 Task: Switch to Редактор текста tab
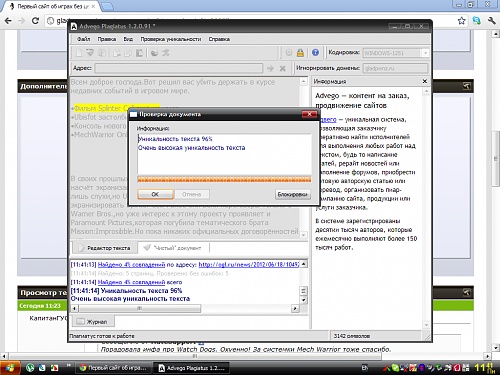coord(104,248)
